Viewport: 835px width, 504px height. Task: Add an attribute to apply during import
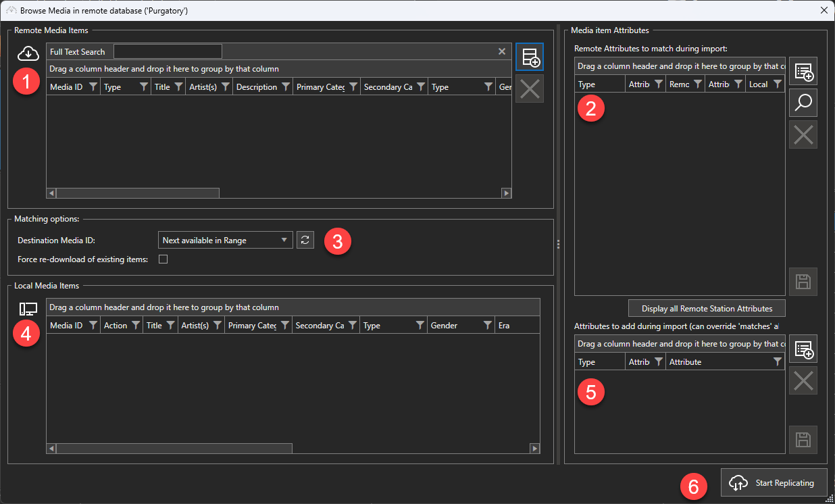point(803,349)
